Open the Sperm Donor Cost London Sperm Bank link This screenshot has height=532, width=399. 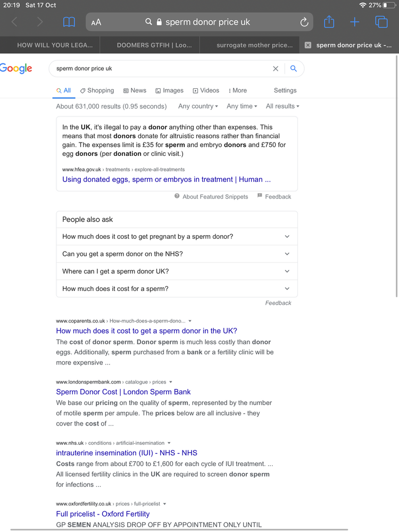(123, 392)
